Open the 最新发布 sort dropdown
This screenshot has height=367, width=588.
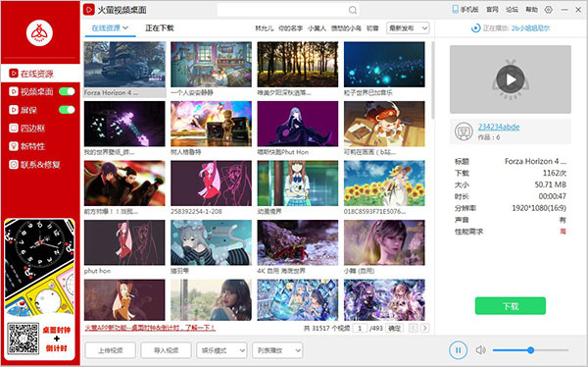click(408, 28)
